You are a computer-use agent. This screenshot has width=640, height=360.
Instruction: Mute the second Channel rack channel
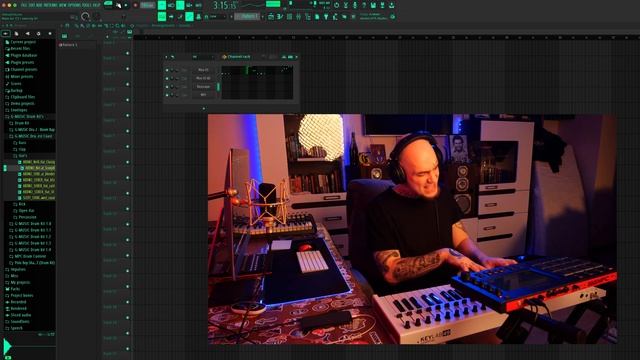pyautogui.click(x=167, y=78)
